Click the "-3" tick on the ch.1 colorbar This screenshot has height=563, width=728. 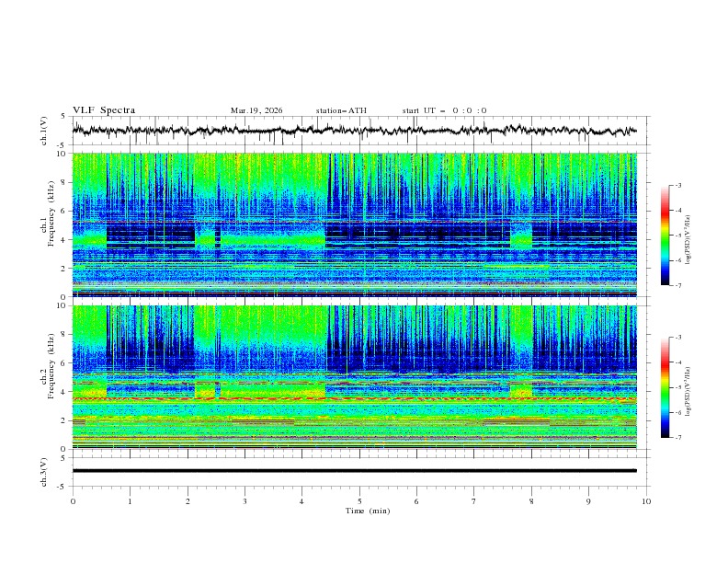[x=678, y=185]
